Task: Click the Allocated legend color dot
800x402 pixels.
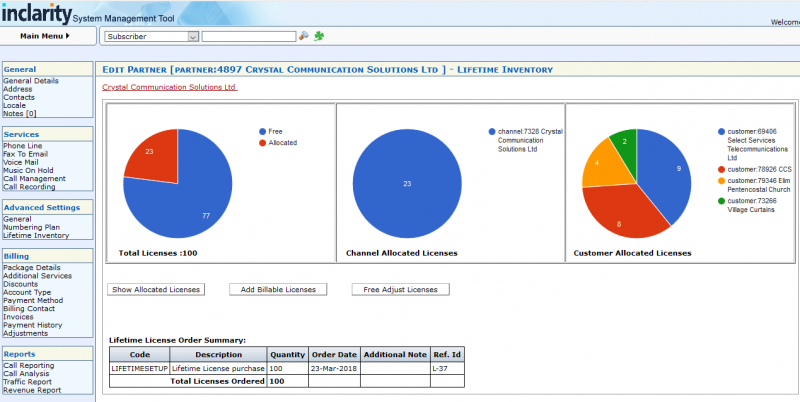Action: click(x=263, y=143)
